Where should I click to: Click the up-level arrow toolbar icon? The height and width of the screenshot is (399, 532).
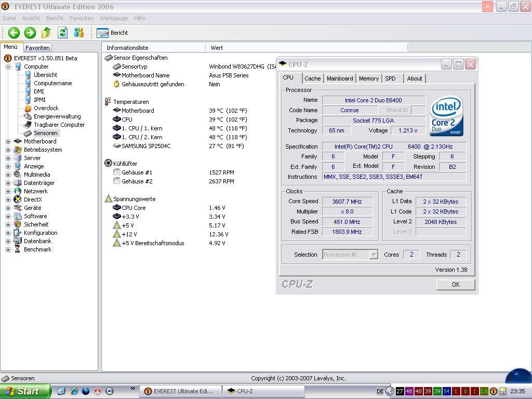(x=46, y=33)
